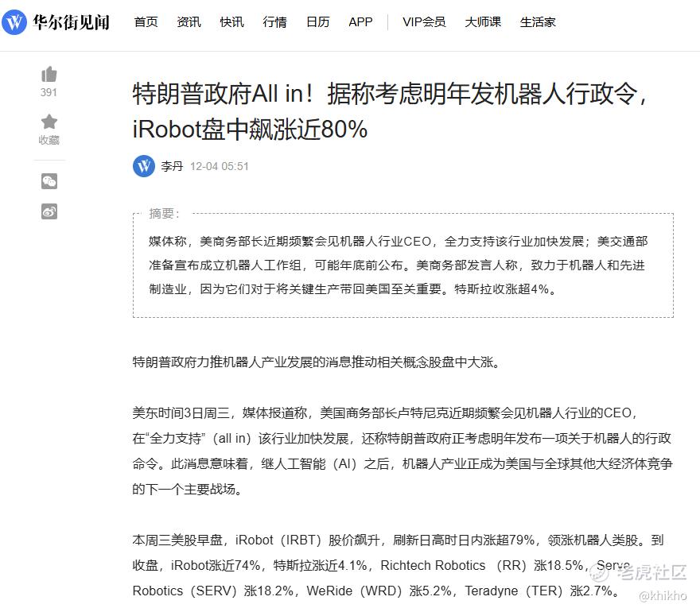Viewport: 700px width, 612px height.
Task: Click paragraph starting 特朗普政府力推机器人产业
Action: tap(316, 362)
